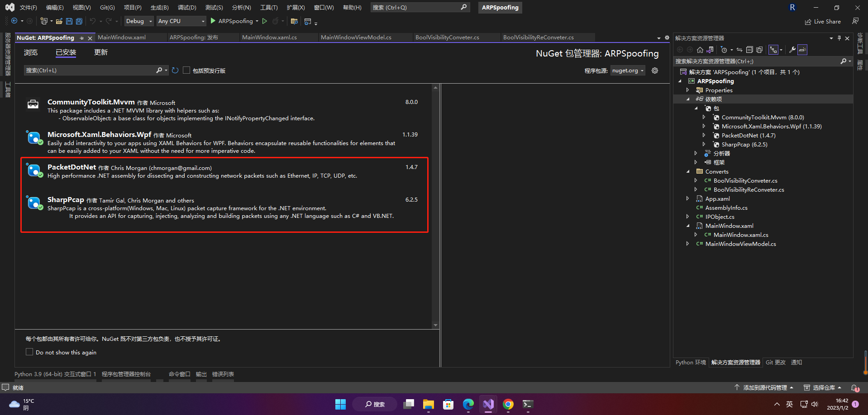
Task: Open the Git(G) menu
Action: [107, 8]
